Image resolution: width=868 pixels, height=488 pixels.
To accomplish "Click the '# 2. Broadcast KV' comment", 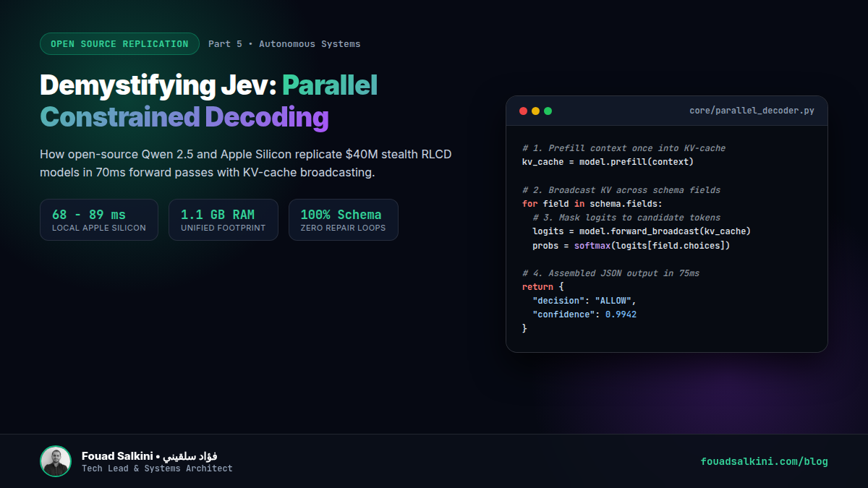I will 621,190.
